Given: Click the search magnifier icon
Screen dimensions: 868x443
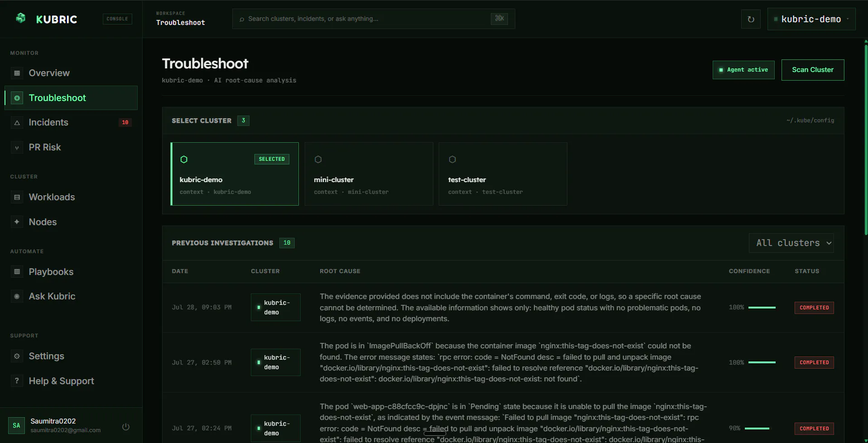Looking at the screenshot, I should tap(242, 19).
